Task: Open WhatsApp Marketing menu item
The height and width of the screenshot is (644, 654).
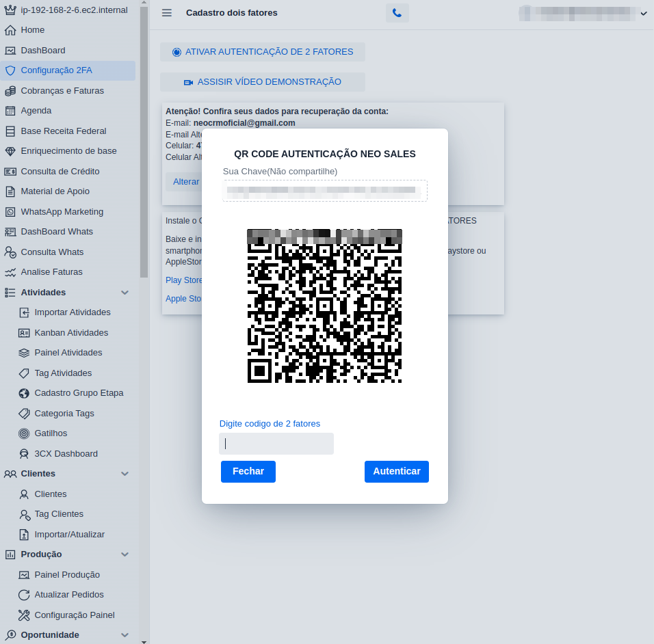Action: [x=62, y=212]
